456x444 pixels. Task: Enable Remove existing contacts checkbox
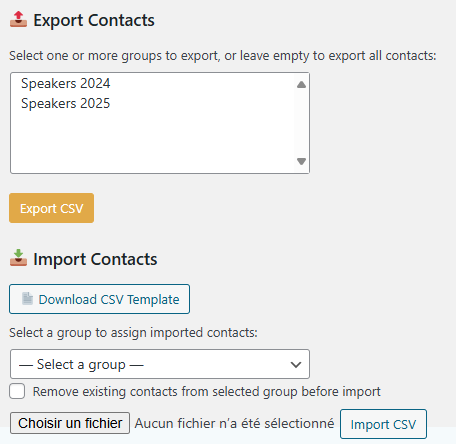[x=17, y=391]
